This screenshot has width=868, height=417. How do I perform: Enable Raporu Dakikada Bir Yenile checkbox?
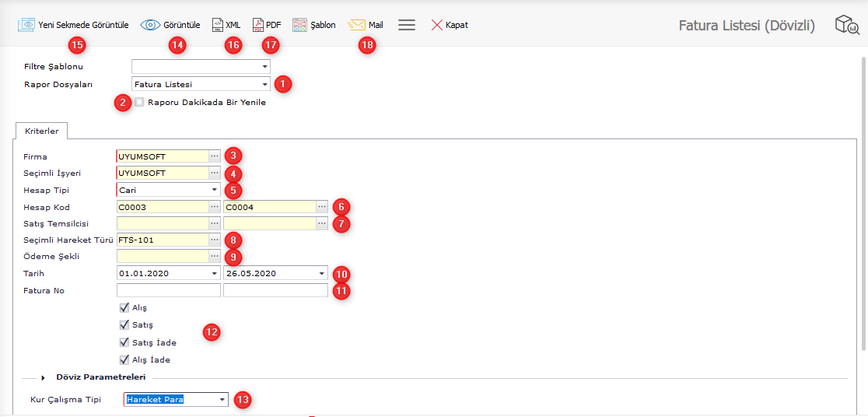click(x=139, y=102)
